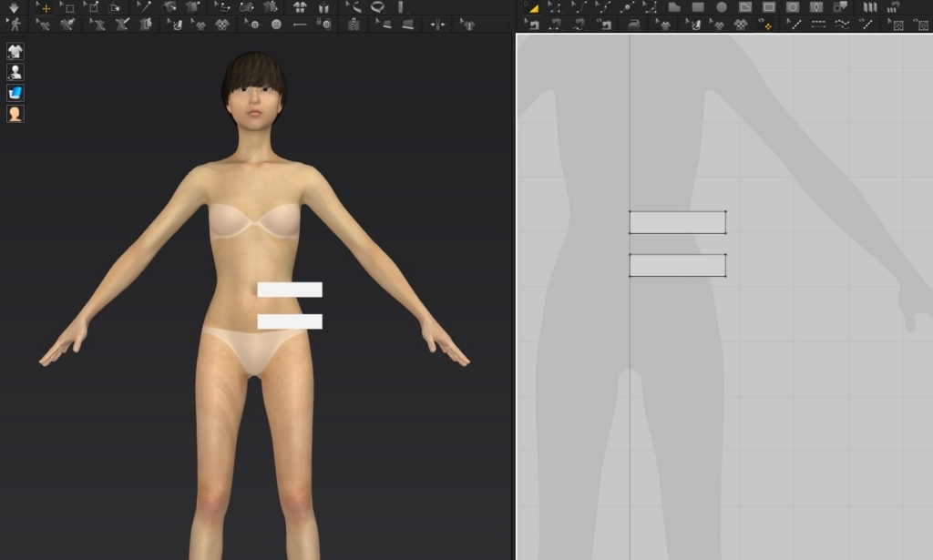The height and width of the screenshot is (560, 933).
Task: Select the Edit Curvature tool
Action: tap(579, 7)
